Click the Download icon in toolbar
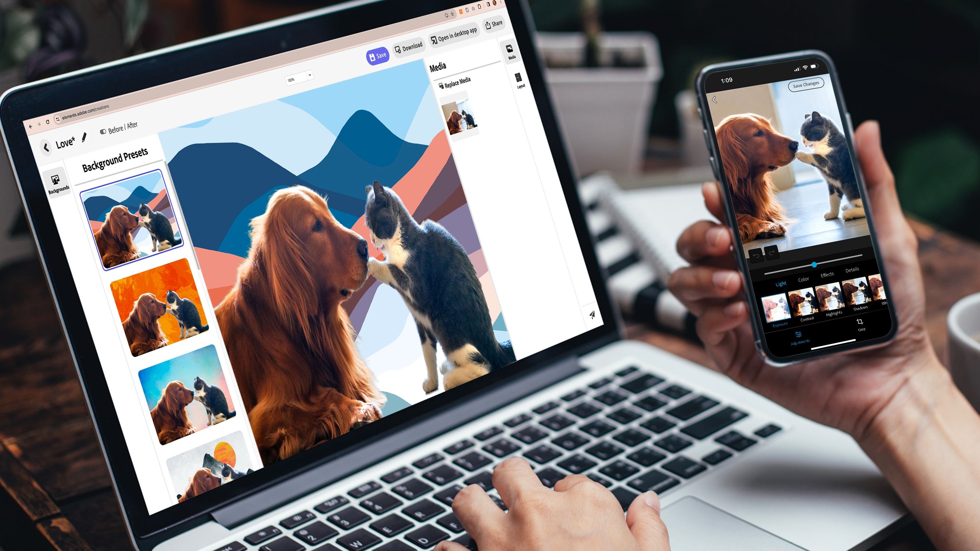Viewport: 980px width, 551px height. pyautogui.click(x=407, y=48)
